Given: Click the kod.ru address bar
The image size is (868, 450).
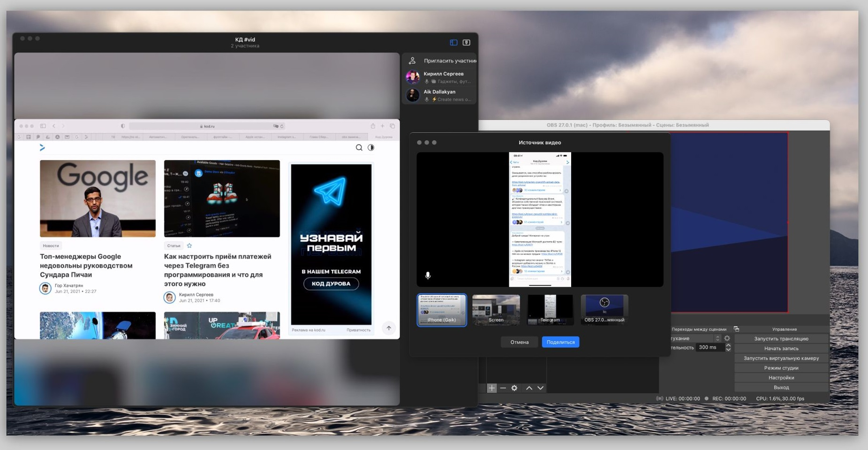Looking at the screenshot, I should click(x=207, y=126).
